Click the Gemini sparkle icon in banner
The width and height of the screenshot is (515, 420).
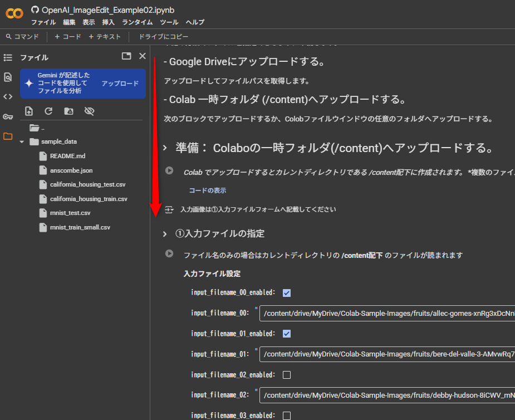(29, 83)
